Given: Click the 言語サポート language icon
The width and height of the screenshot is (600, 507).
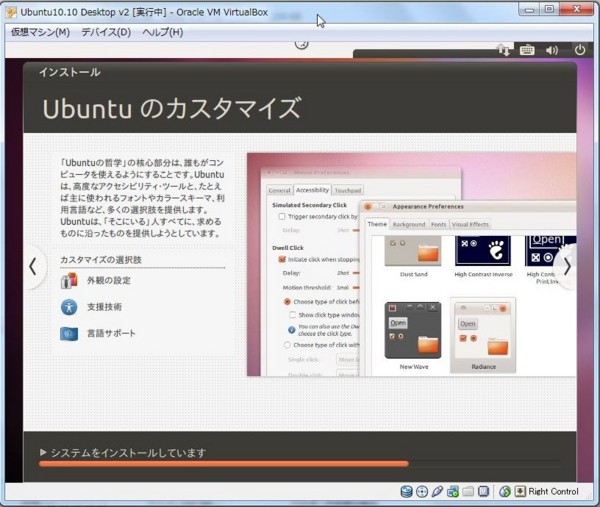Looking at the screenshot, I should click(69, 333).
